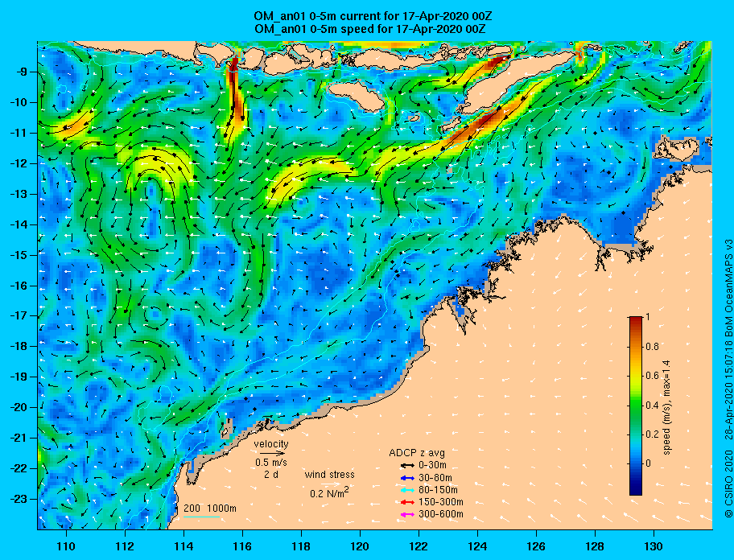Click the 'speed (m/s), max=1.4' label
The height and width of the screenshot is (560, 734).
666,407
